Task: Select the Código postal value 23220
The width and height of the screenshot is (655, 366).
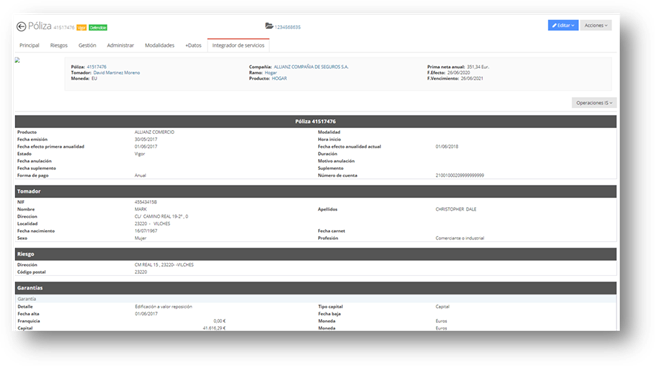Action: [141, 272]
